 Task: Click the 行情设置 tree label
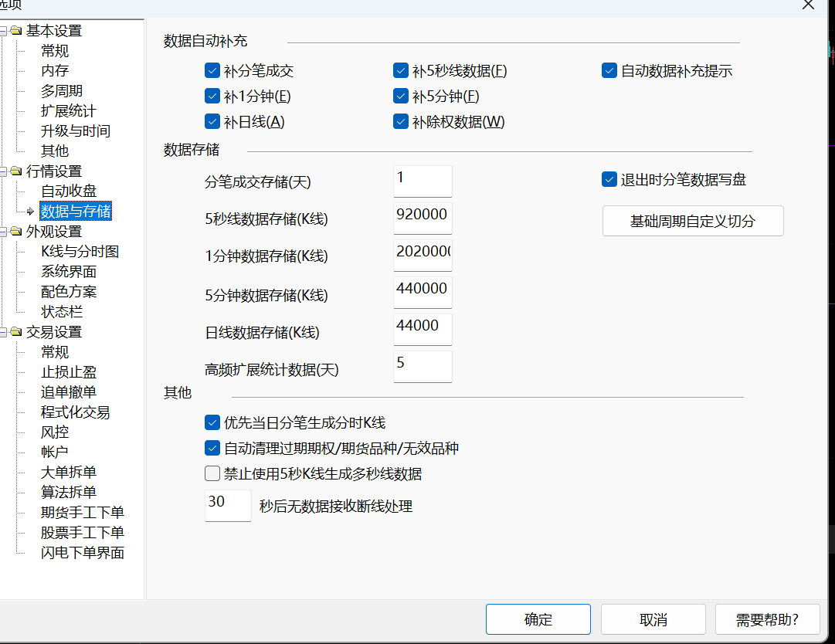pyautogui.click(x=54, y=171)
